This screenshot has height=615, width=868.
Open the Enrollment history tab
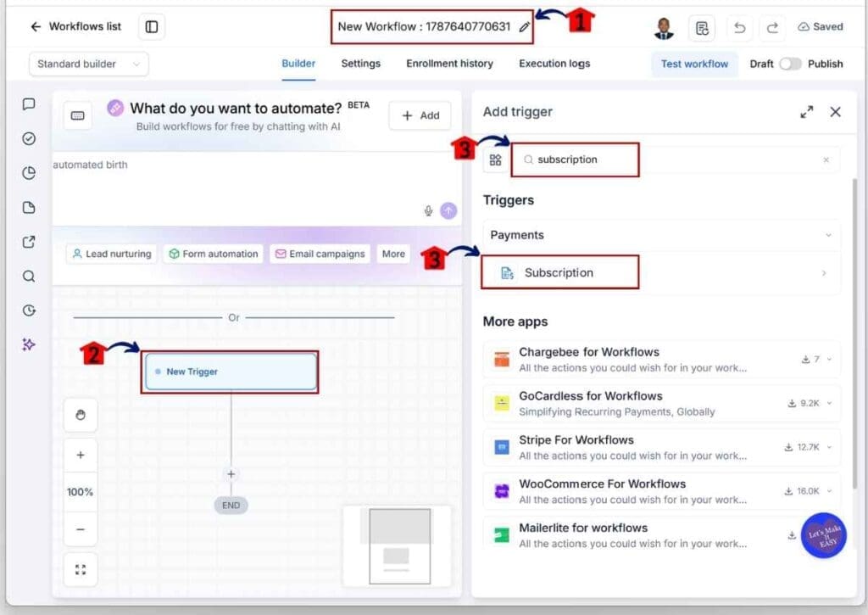click(x=449, y=64)
